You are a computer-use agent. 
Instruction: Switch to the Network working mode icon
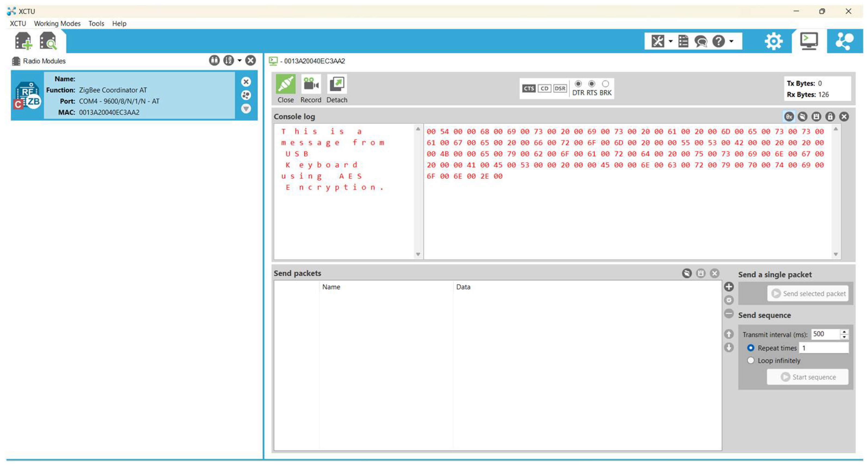pos(844,41)
